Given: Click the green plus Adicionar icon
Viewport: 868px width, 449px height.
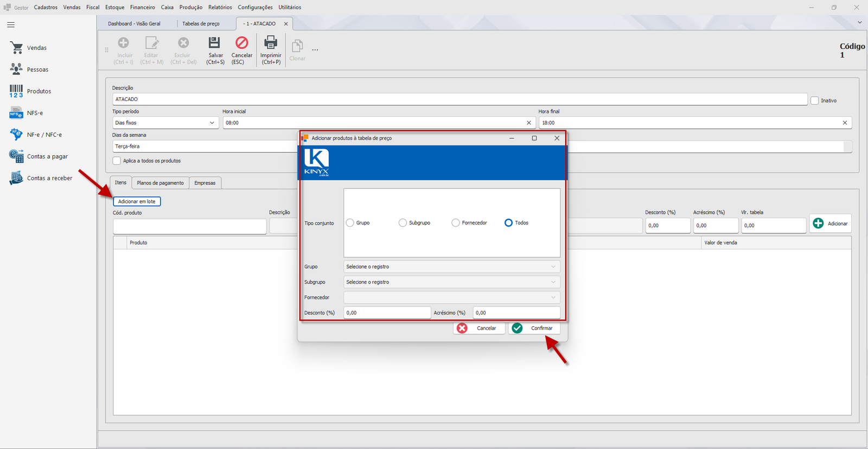Looking at the screenshot, I should pos(818,223).
